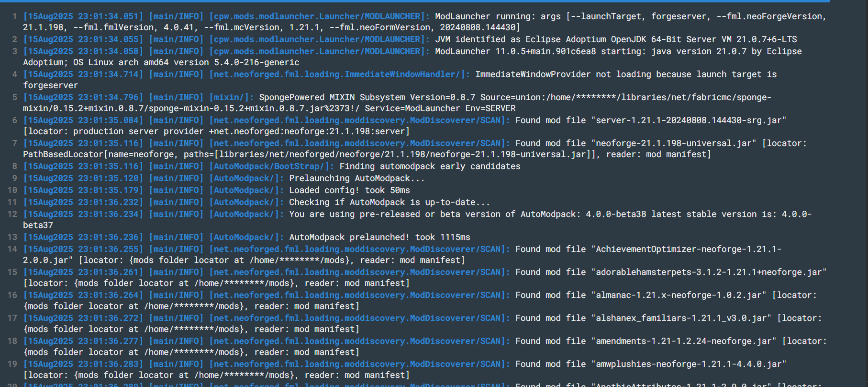Click file name "almanac-1.21.x-neoforge-1.0.2.jar"
The height and width of the screenshot is (387, 868).
tap(679, 295)
